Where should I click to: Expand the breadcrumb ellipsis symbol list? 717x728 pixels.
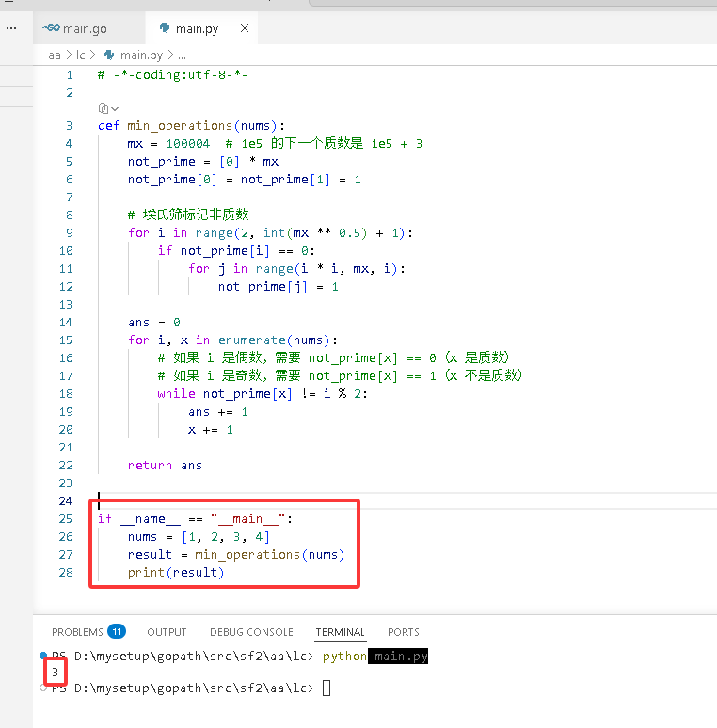tap(182, 55)
